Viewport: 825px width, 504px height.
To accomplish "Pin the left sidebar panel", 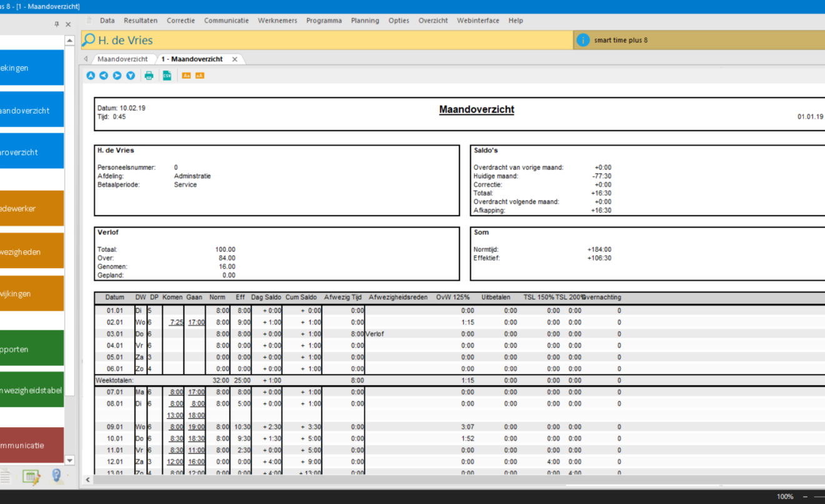I will [57, 24].
